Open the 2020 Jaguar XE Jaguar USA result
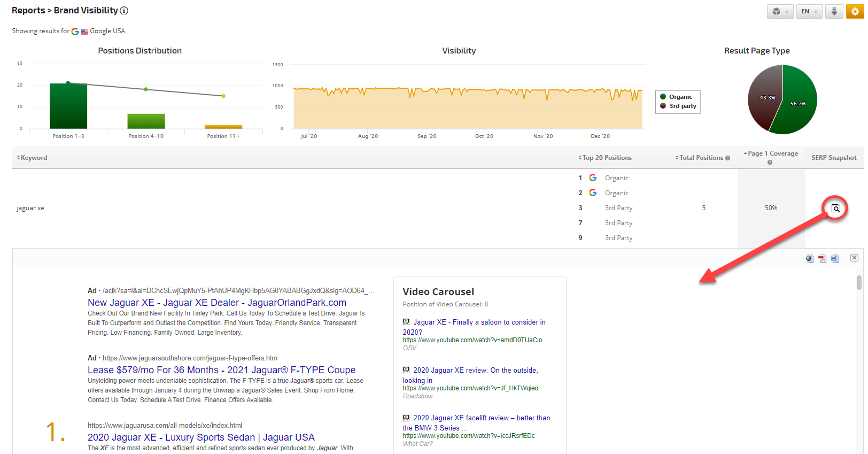The height and width of the screenshot is (454, 868). (x=201, y=437)
